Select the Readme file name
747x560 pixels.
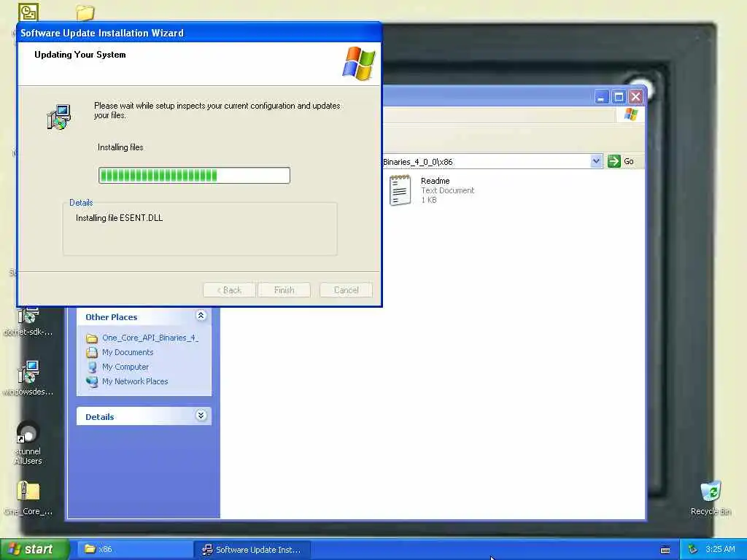tap(435, 181)
